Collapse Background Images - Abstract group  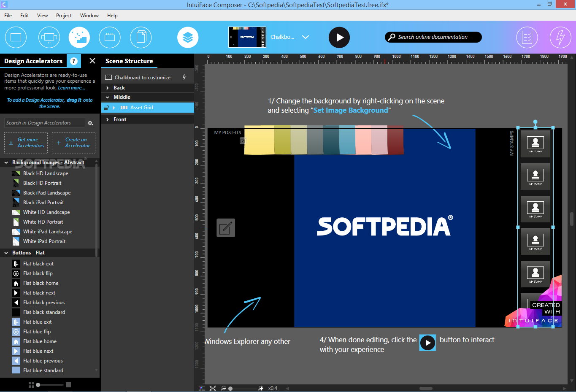(6, 162)
